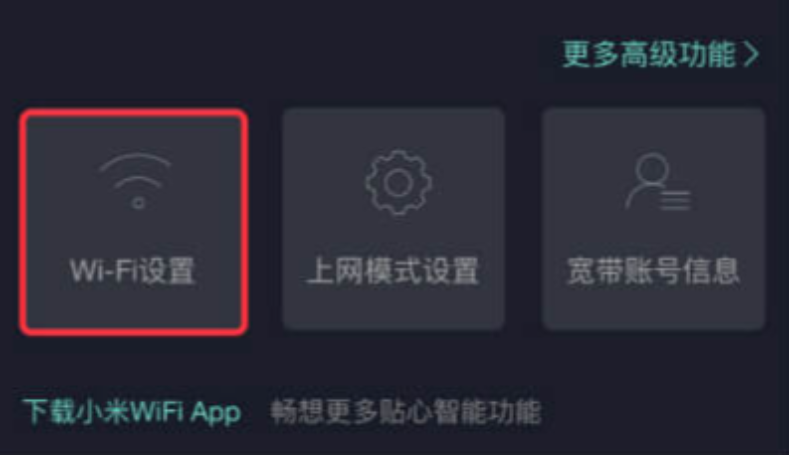789x455 pixels.
Task: Click the list lines beside the person icon
Action: tap(675, 200)
